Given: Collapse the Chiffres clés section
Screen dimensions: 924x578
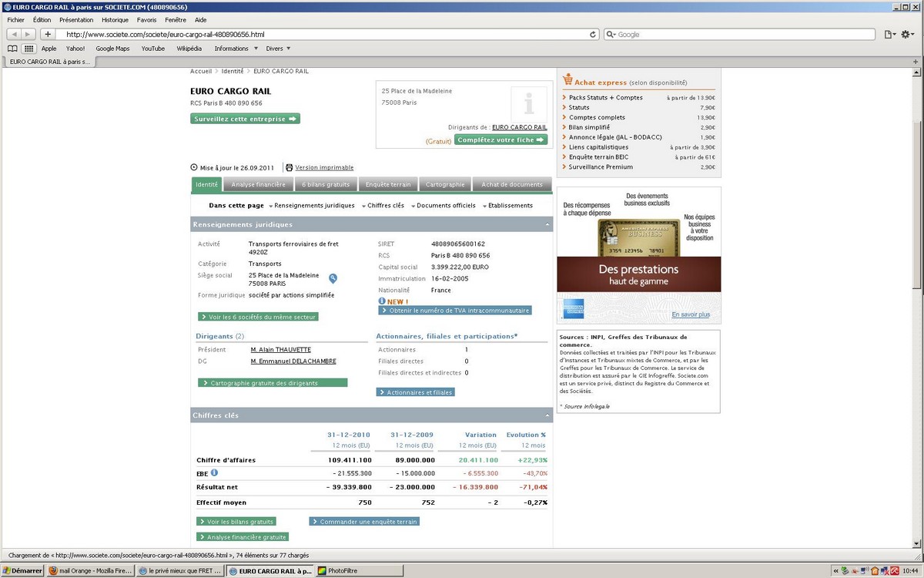Looking at the screenshot, I should pos(547,416).
